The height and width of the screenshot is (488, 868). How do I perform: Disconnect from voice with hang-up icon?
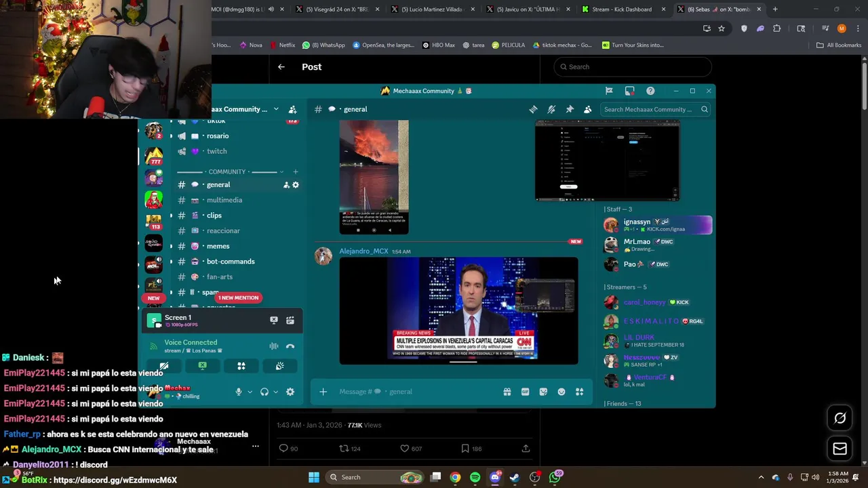[290, 346]
